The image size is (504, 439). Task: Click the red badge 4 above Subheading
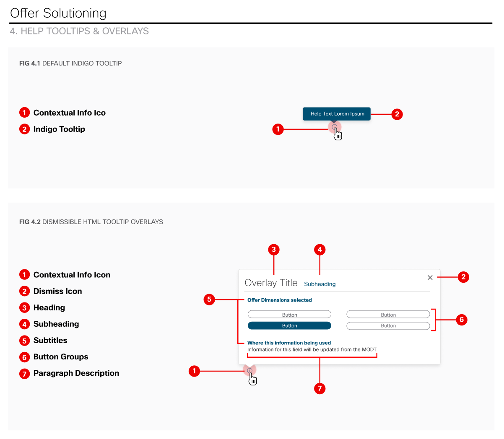coord(320,250)
